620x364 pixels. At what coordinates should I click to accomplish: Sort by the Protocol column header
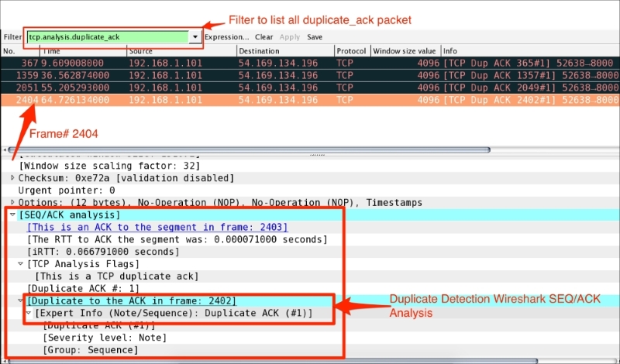point(353,51)
